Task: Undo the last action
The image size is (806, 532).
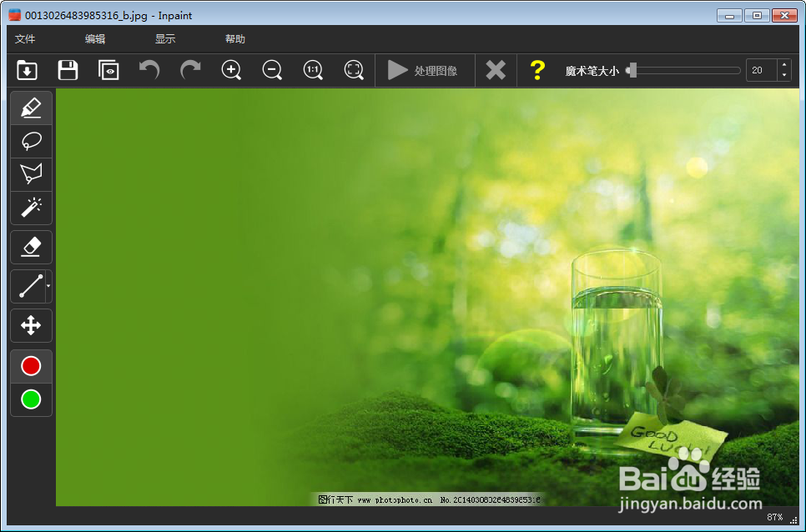Action: point(149,70)
